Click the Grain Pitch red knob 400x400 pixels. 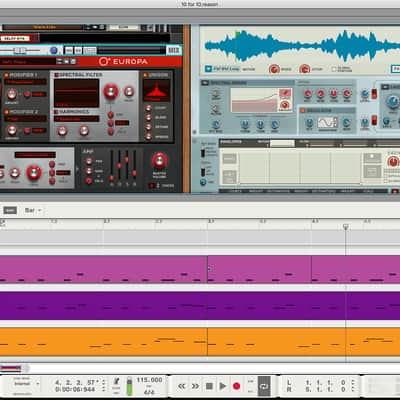pyautogui.click(x=304, y=69)
